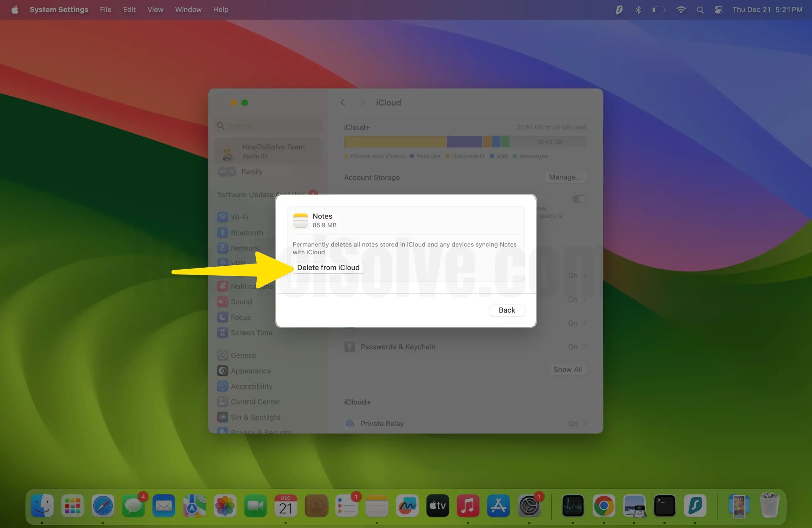Go back with the toolbar back chevron
Screen dimensions: 812x528
(x=343, y=102)
